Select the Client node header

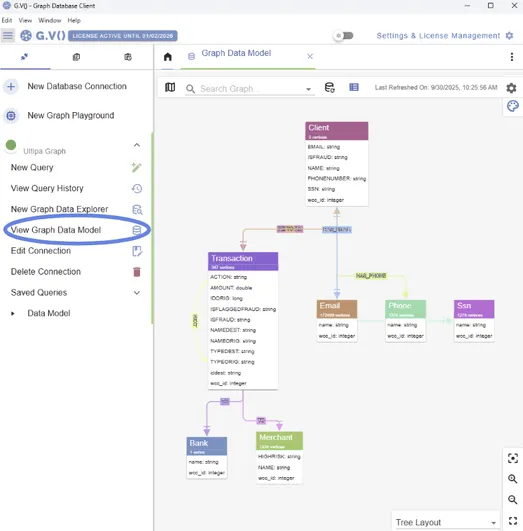click(x=336, y=131)
